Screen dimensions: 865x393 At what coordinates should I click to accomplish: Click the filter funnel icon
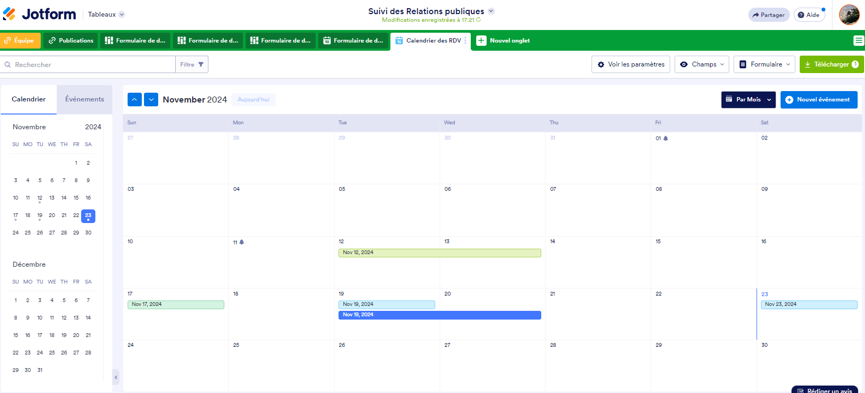click(x=201, y=65)
